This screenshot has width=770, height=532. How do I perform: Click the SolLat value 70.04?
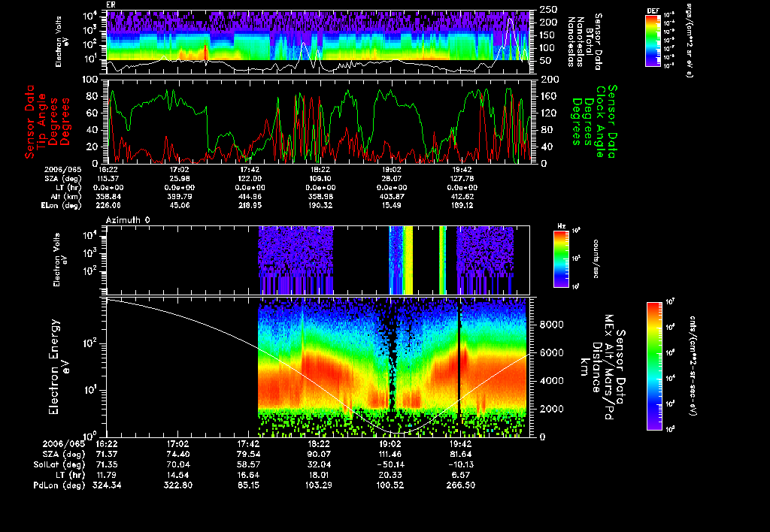click(x=177, y=465)
